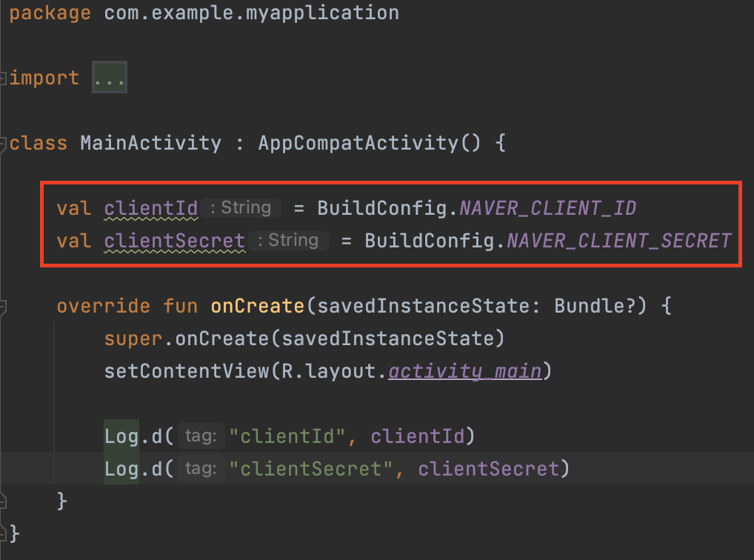Click the 'tag:' hint before "clientSecret"
This screenshot has height=560, width=754.
pyautogui.click(x=201, y=468)
